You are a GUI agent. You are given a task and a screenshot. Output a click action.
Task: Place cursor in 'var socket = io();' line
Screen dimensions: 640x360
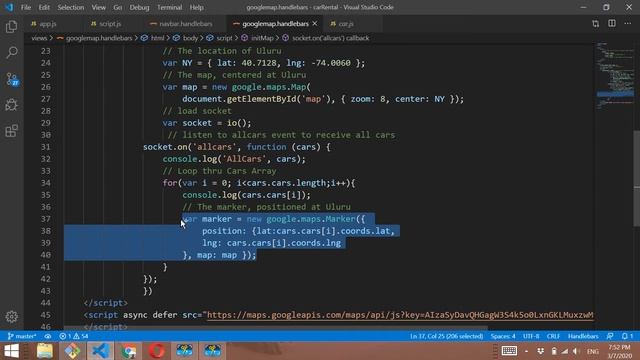(207, 123)
